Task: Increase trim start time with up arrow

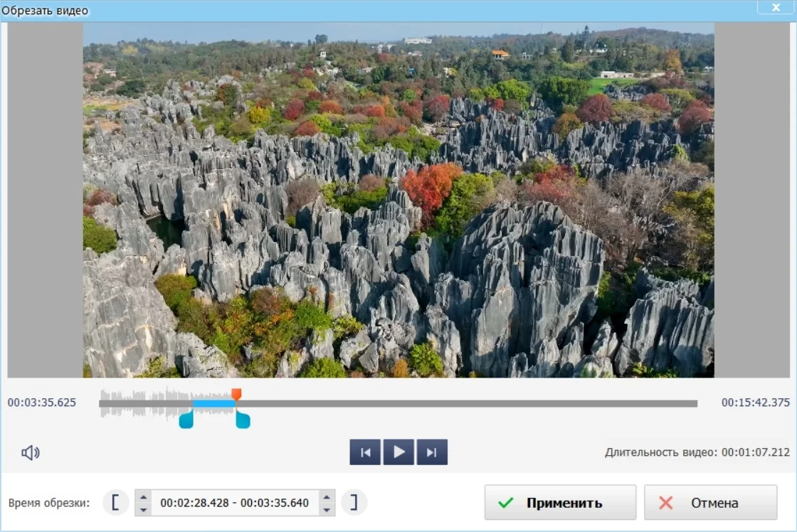Action: (143, 496)
